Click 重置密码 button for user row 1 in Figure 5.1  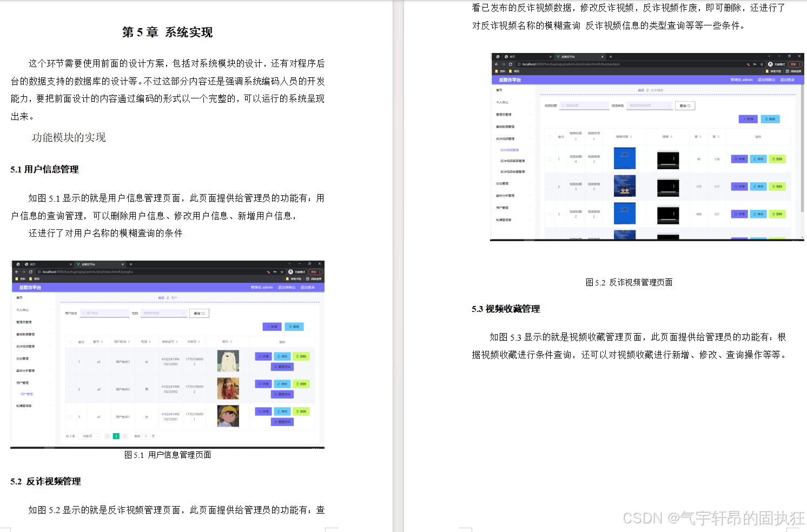282,367
